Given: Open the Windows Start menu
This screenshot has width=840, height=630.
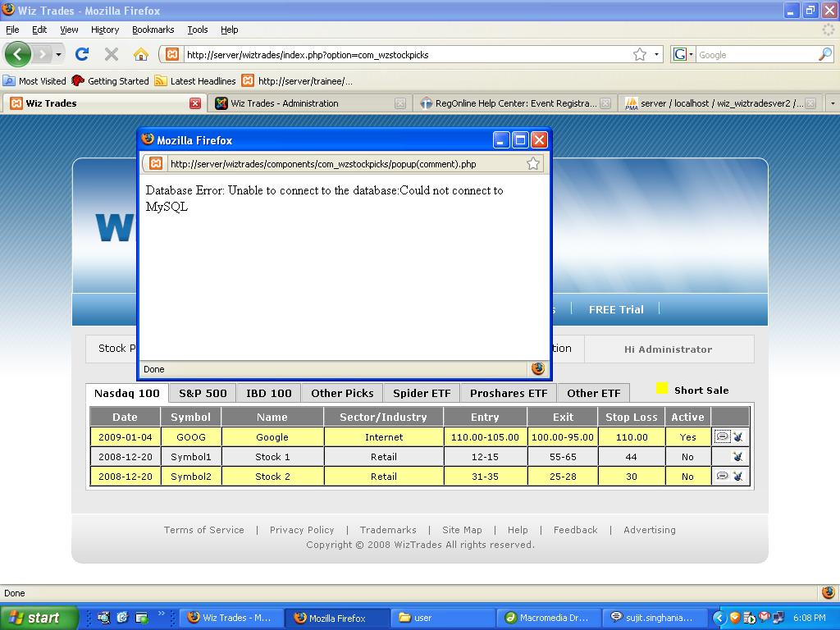Looking at the screenshot, I should point(39,618).
